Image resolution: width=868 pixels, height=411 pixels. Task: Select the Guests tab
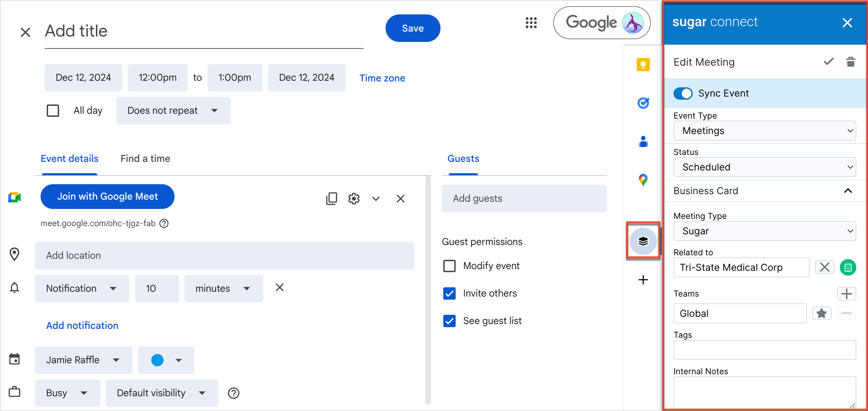pos(463,158)
